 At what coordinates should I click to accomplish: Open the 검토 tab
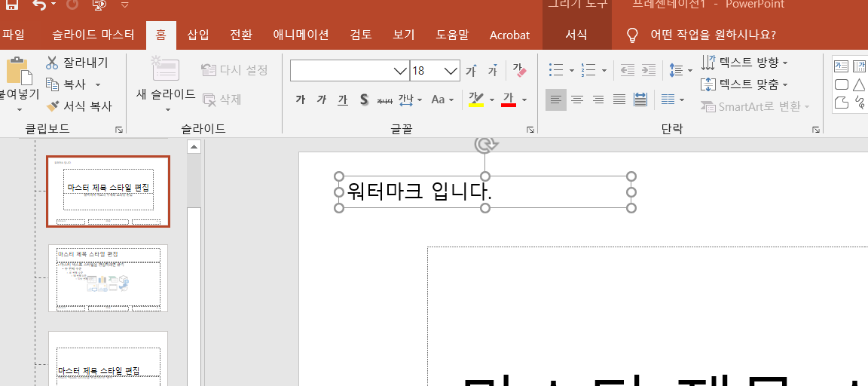point(361,35)
